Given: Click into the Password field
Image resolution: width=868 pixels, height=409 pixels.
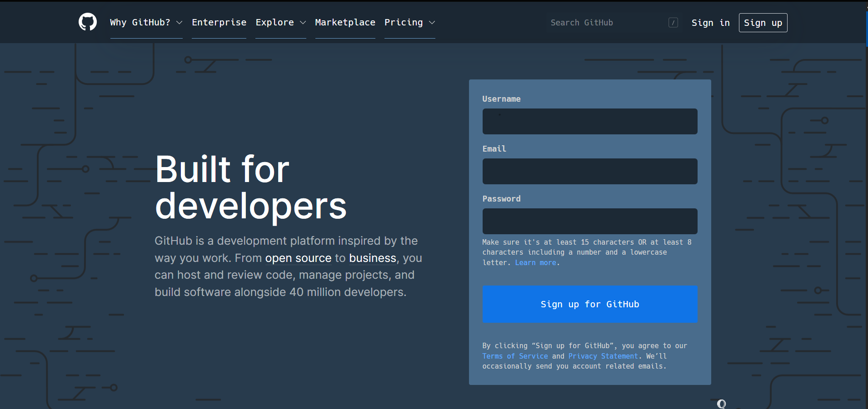Looking at the screenshot, I should [590, 221].
